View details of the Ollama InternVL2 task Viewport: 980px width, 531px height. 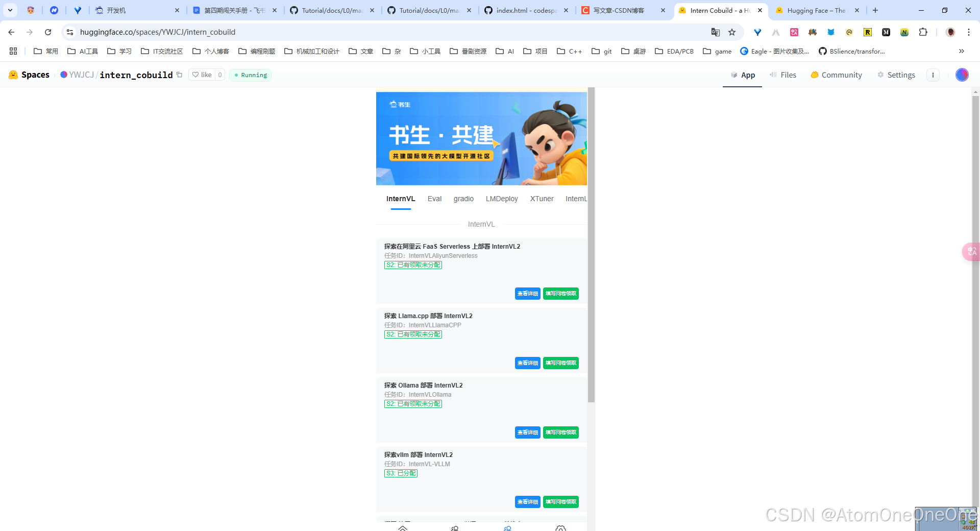527,432
